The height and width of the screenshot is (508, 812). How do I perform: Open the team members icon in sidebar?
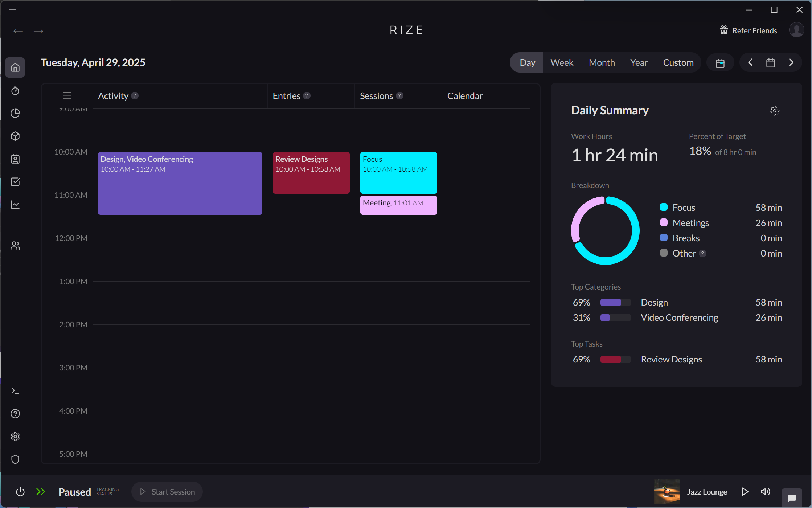tap(15, 245)
